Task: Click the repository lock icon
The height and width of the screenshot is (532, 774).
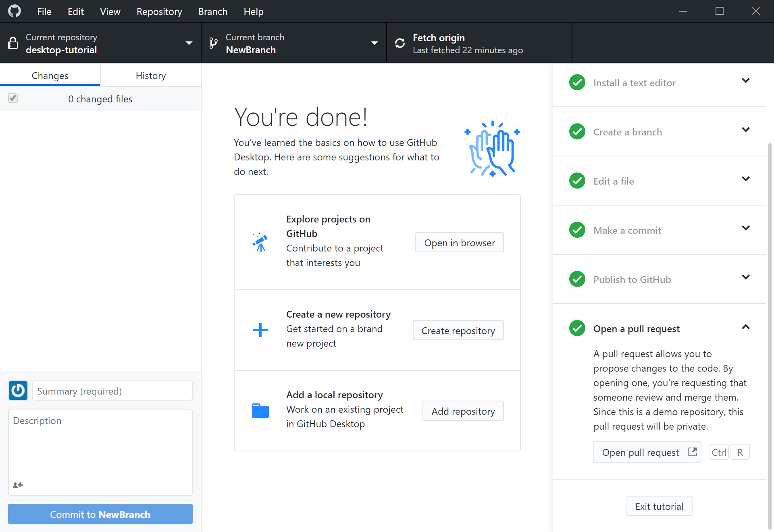Action: pyautogui.click(x=13, y=43)
